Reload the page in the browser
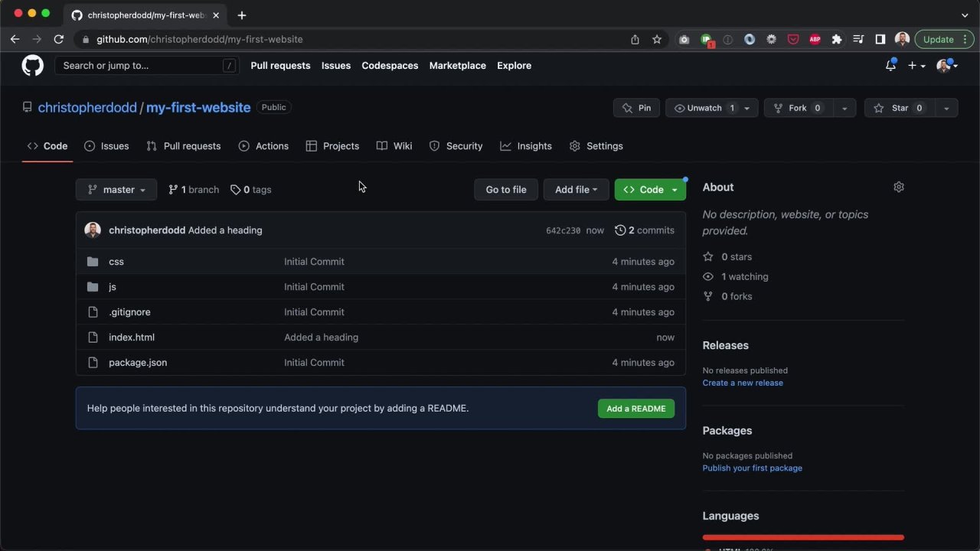The image size is (980, 551). [x=59, y=39]
